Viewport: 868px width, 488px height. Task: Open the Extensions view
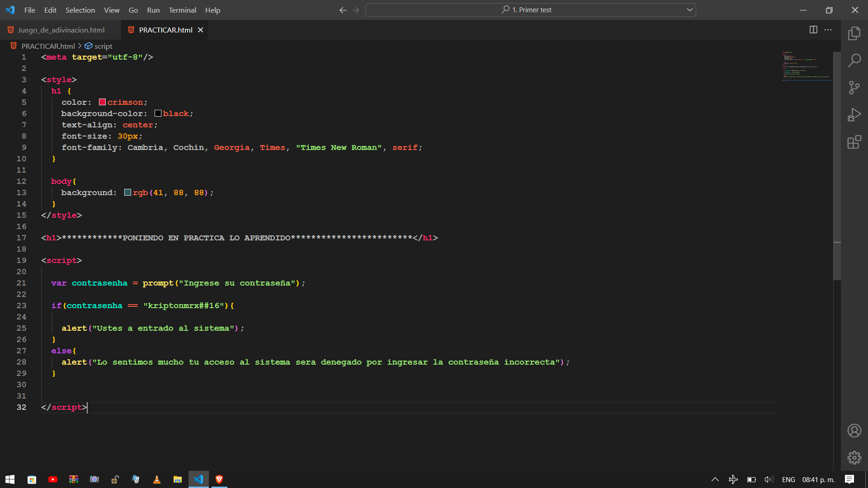tap(854, 142)
